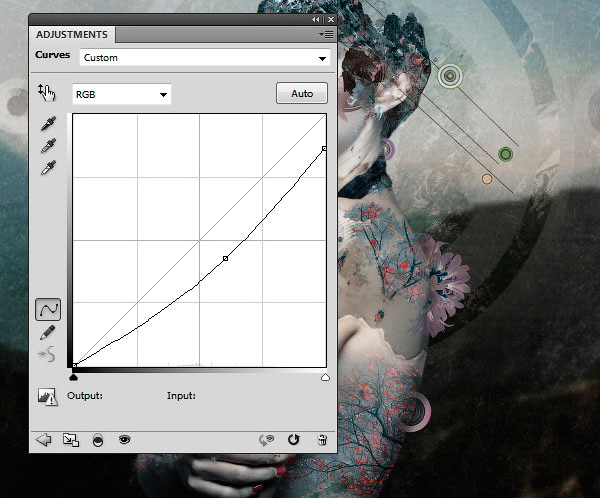Reset curves to adjustment defaults
The width and height of the screenshot is (600, 498).
293,440
